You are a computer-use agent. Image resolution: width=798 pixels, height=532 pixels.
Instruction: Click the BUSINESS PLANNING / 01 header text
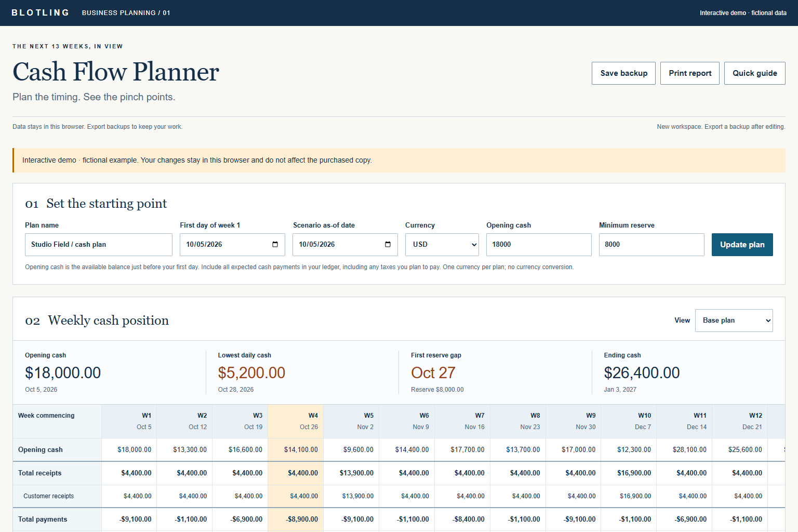pyautogui.click(x=126, y=13)
